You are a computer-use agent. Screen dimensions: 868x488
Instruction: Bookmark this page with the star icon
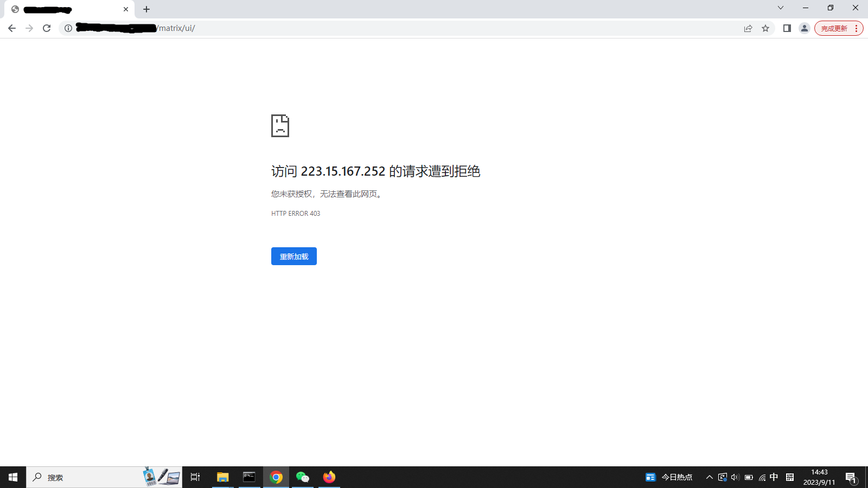click(765, 28)
